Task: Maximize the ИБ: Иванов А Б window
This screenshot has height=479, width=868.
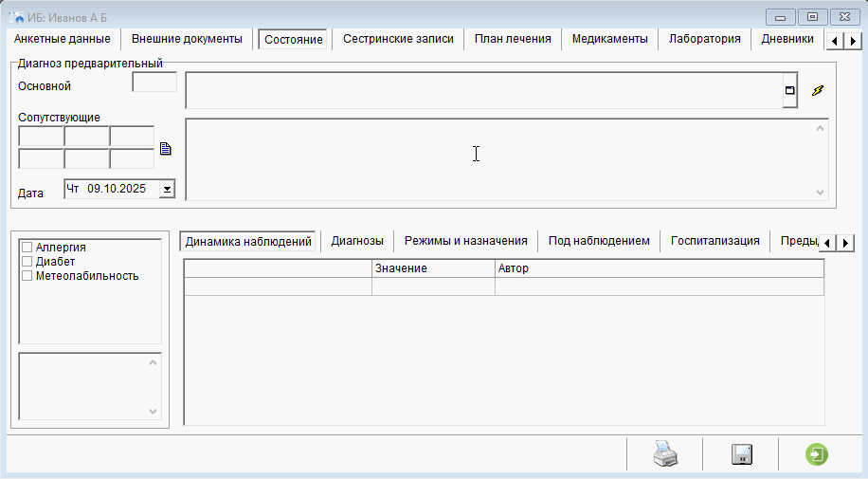Action: [x=812, y=17]
